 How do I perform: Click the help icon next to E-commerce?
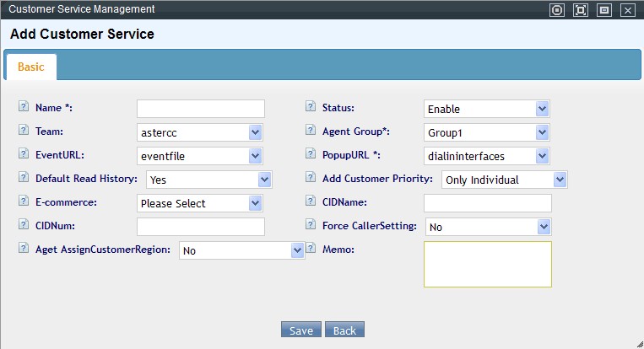click(x=23, y=202)
